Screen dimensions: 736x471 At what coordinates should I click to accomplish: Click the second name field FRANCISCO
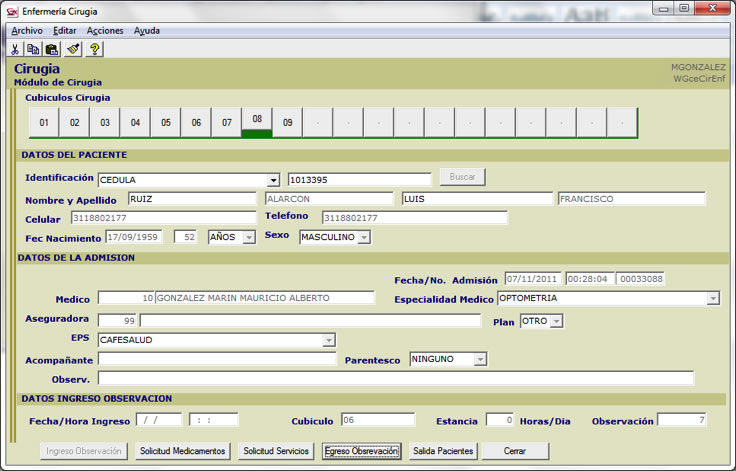coord(631,199)
